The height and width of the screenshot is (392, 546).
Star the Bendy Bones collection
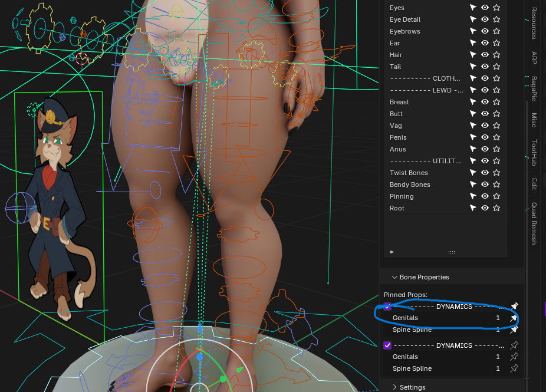tap(496, 185)
